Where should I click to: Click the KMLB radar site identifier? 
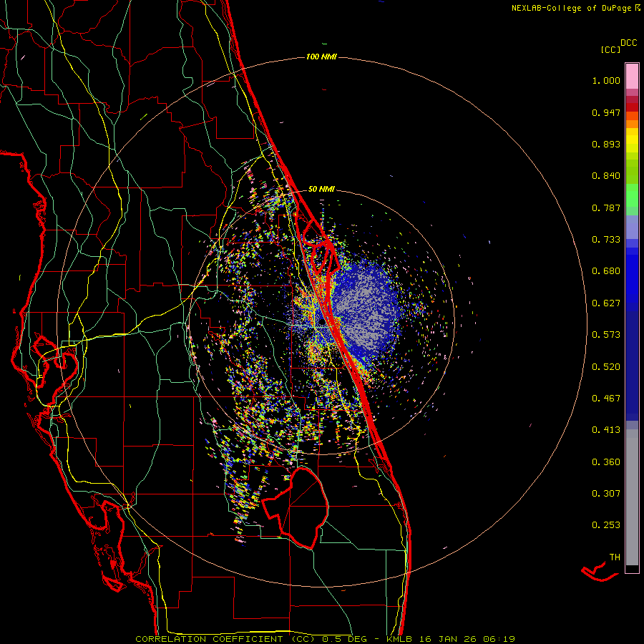point(399,639)
